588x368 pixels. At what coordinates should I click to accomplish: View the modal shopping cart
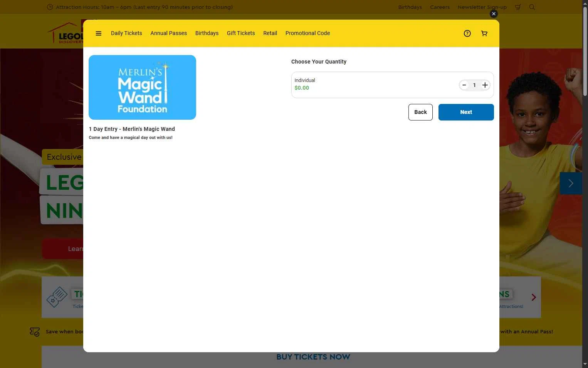coord(484,33)
